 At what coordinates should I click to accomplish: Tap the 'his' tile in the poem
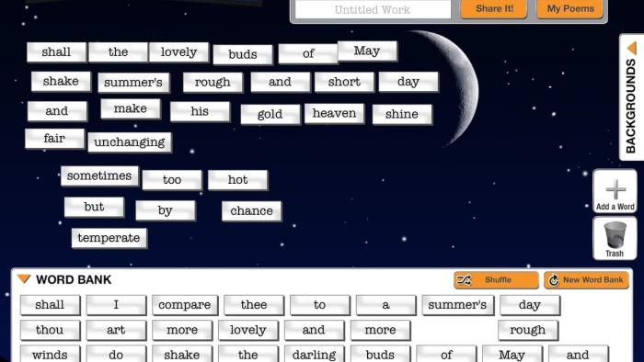(200, 111)
